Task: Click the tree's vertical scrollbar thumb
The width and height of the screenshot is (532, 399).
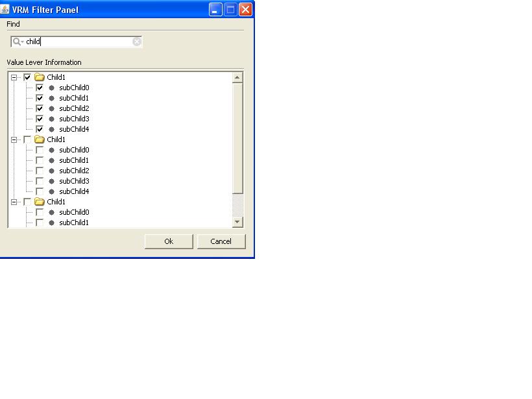Action: (237, 138)
